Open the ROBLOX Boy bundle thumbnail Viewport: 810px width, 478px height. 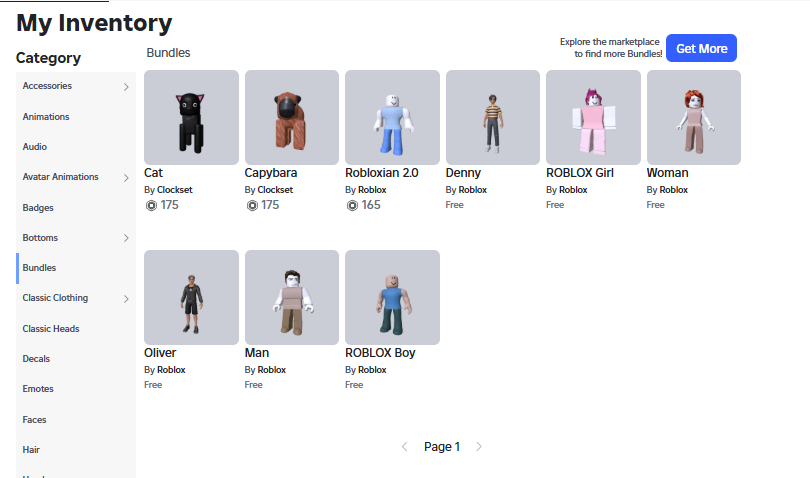click(x=392, y=297)
